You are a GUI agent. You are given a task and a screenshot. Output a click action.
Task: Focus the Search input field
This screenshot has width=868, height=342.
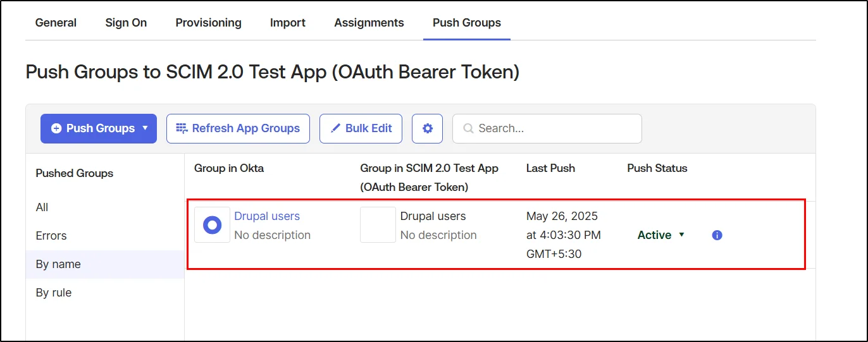click(x=547, y=128)
